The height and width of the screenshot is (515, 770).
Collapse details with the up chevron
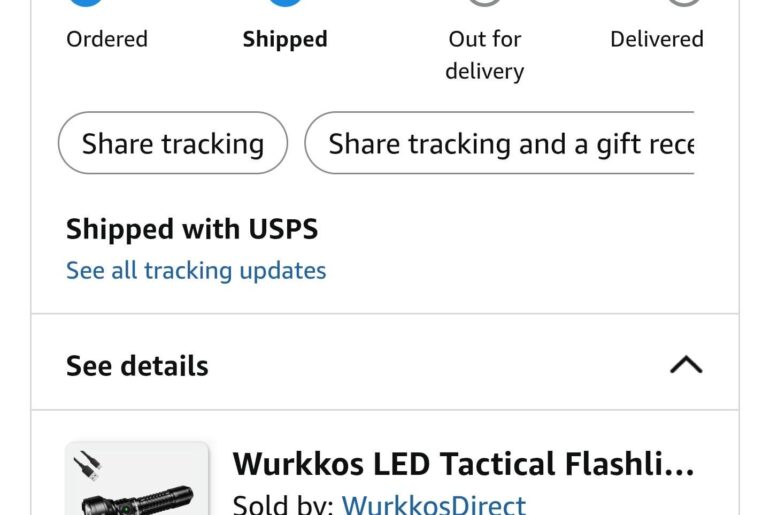coord(686,365)
